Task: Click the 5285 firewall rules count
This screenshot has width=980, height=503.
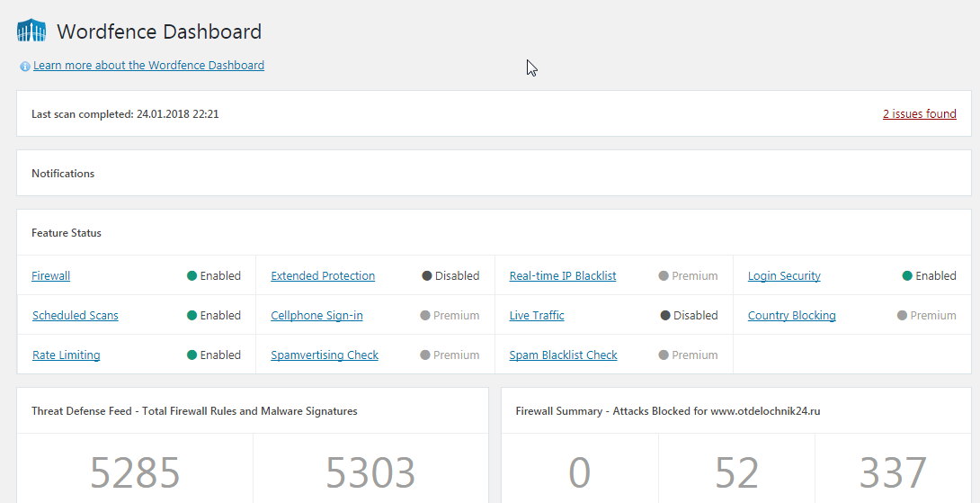Action: 135,473
